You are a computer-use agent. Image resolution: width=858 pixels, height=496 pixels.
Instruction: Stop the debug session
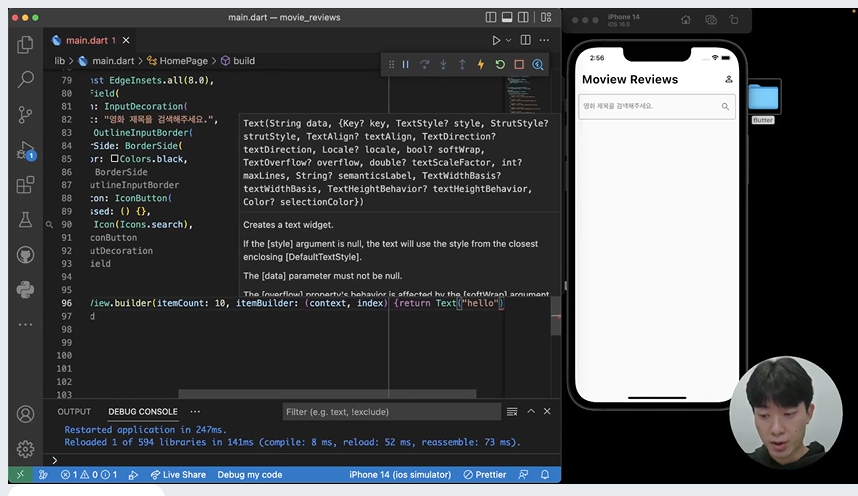[x=519, y=65]
